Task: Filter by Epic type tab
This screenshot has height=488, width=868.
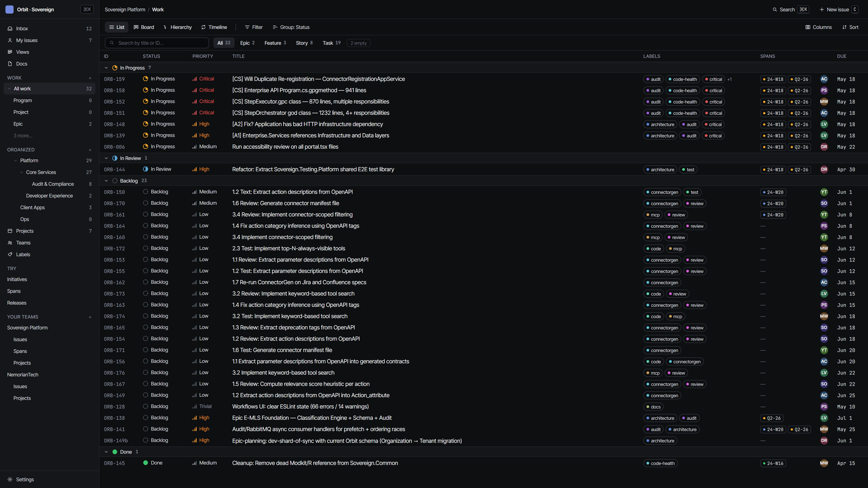Action: pos(247,43)
